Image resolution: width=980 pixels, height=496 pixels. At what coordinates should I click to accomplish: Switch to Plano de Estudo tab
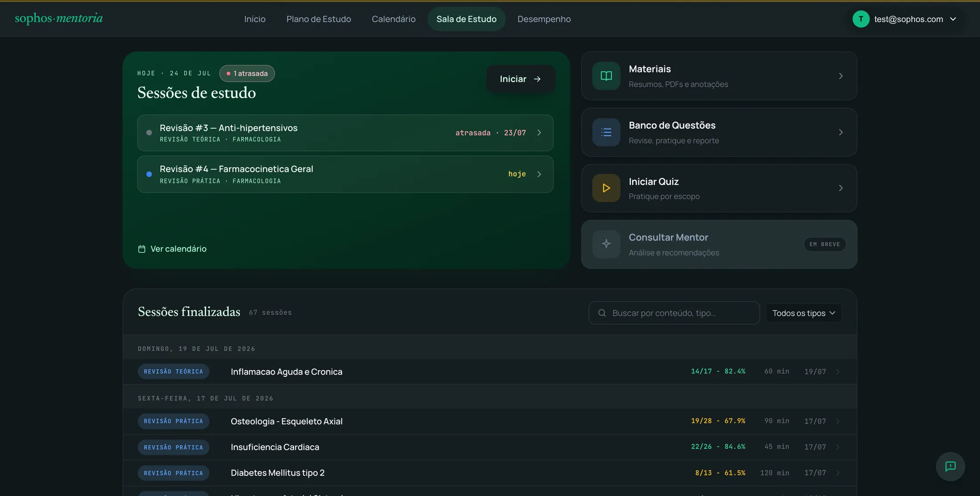[x=318, y=19]
